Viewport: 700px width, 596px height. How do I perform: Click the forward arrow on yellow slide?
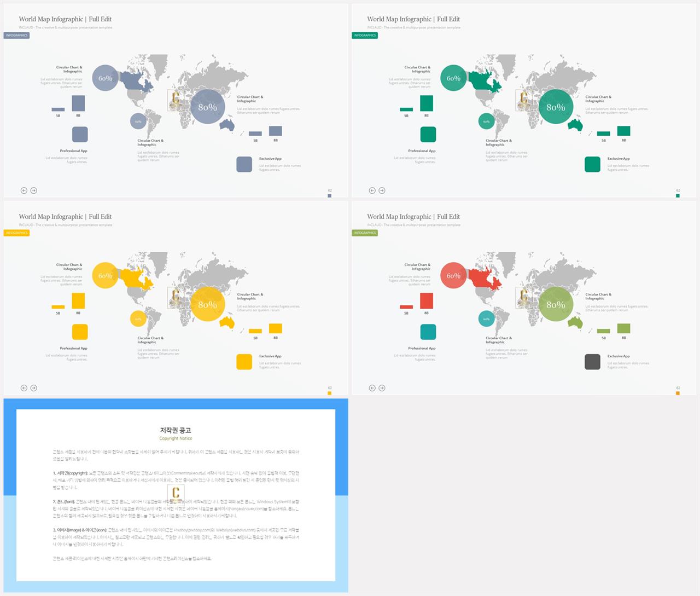click(x=34, y=388)
